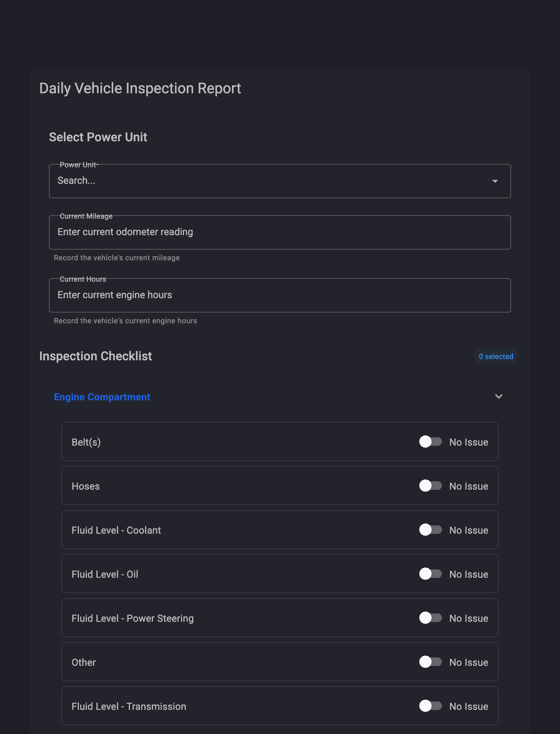Image resolution: width=560 pixels, height=734 pixels.
Task: Click the Inspection Checklist heading
Action: (x=95, y=356)
